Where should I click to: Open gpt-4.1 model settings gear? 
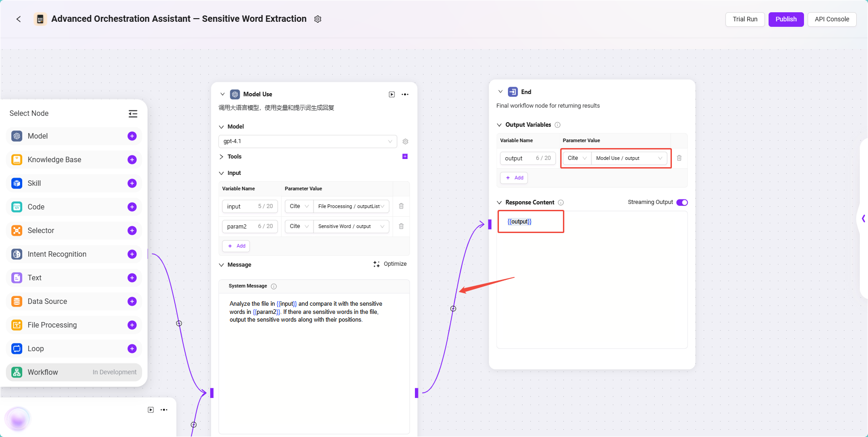405,142
